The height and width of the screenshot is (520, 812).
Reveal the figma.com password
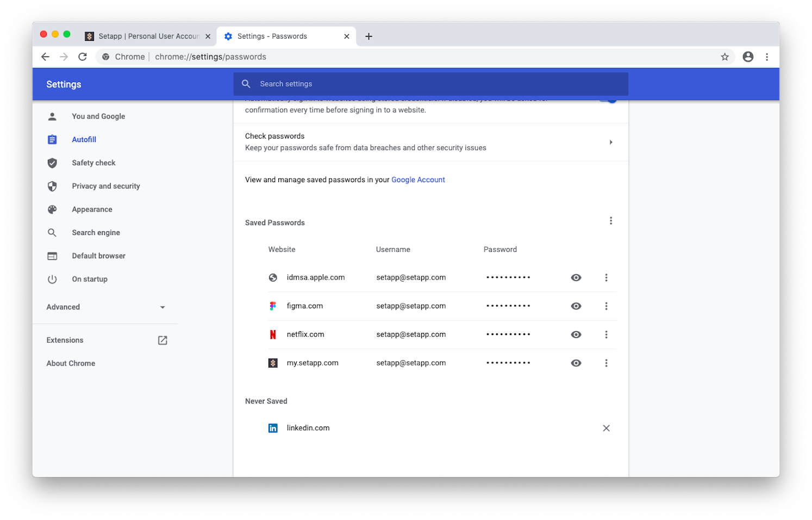tap(576, 306)
